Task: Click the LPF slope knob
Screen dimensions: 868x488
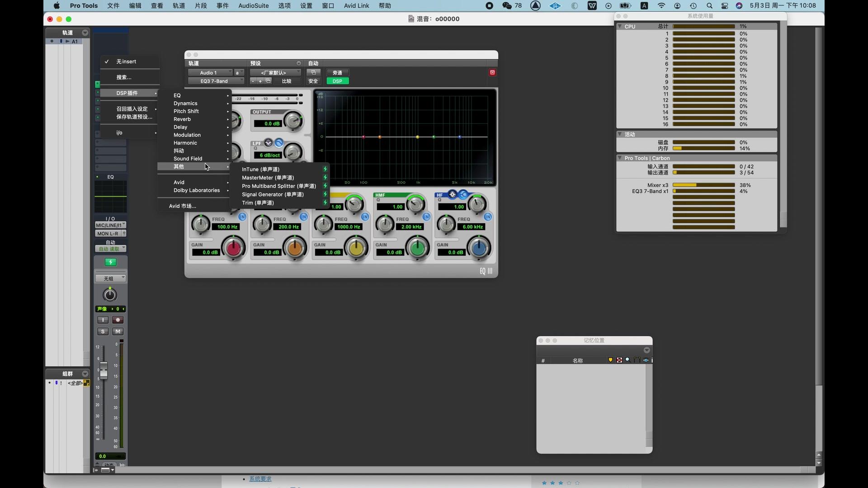Action: 293,152
